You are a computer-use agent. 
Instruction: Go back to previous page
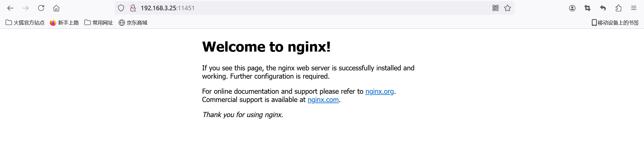click(10, 8)
